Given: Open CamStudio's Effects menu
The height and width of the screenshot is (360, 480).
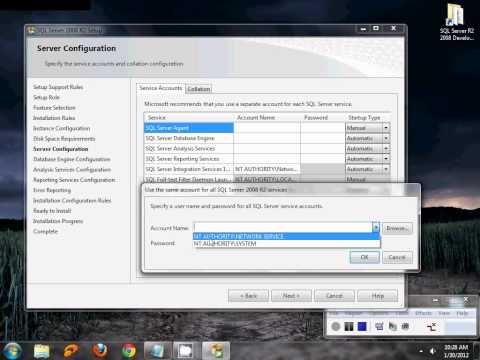Looking at the screenshot, I should click(x=424, y=313).
